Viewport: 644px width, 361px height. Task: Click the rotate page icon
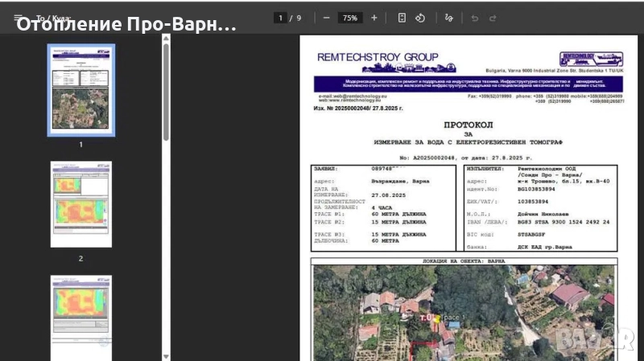point(420,18)
